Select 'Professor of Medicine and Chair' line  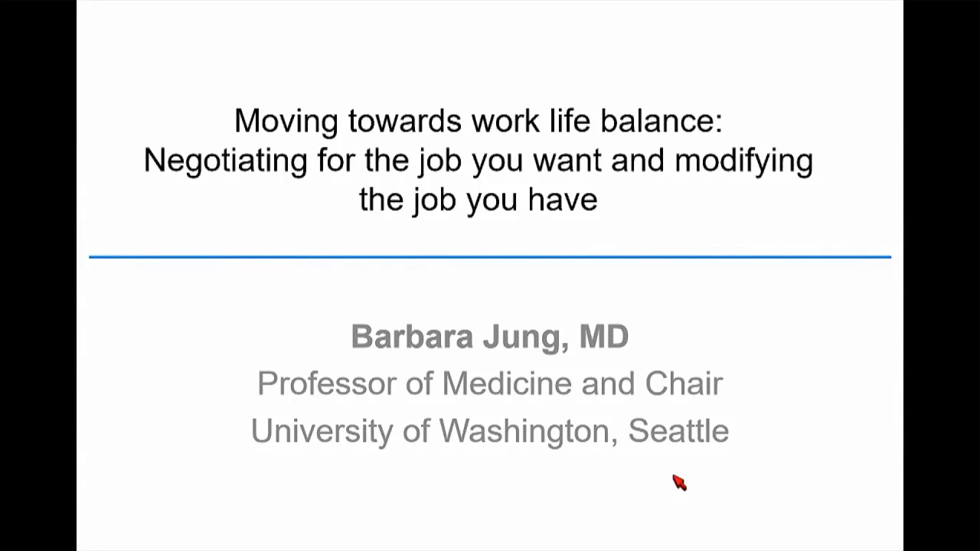coord(490,383)
